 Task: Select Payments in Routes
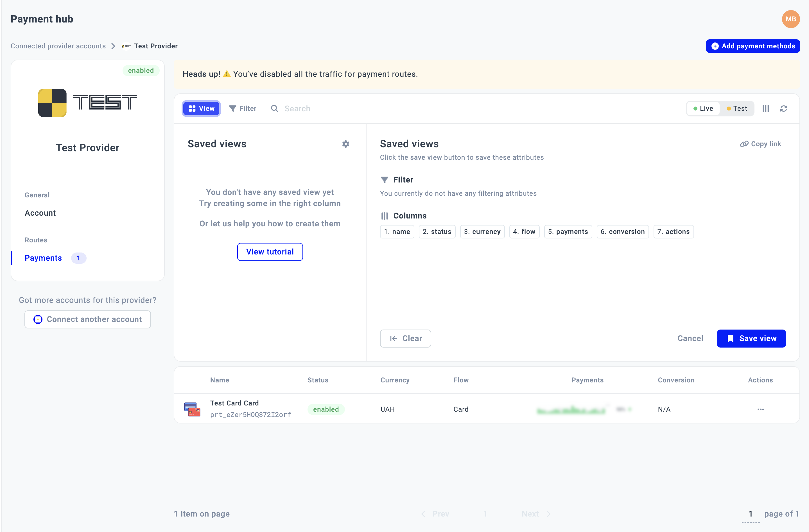(43, 258)
